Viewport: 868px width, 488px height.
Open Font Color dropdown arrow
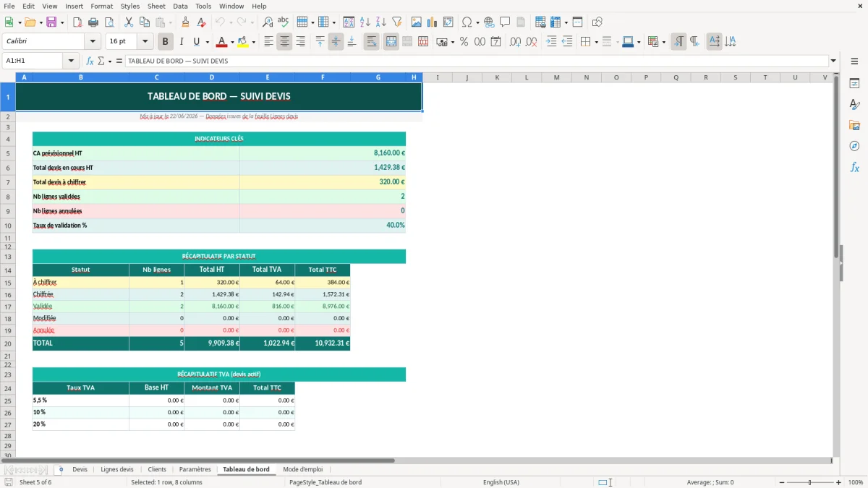(231, 42)
